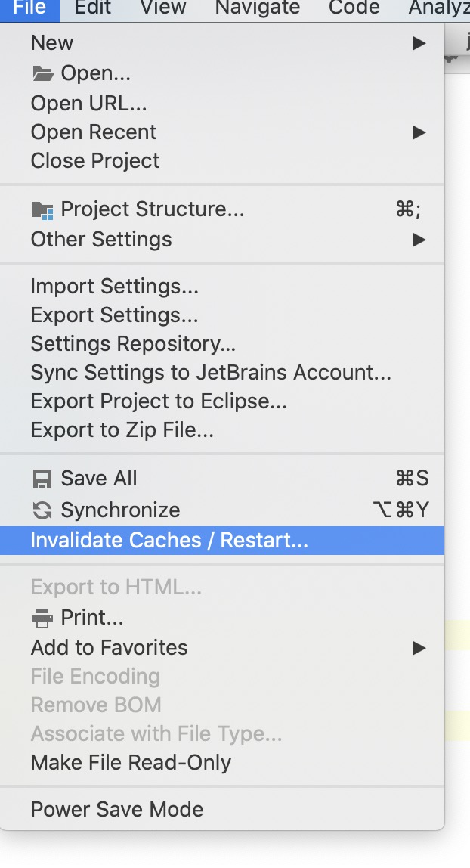
Task: Click the folder icon beside Open...
Action: click(42, 73)
